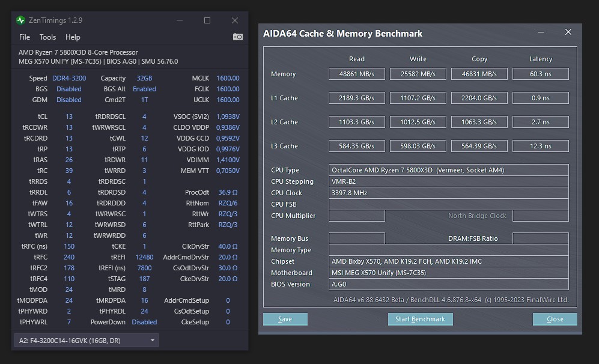Click the BIOS Version field A.G0
The width and height of the screenshot is (599, 364).
coord(448,284)
